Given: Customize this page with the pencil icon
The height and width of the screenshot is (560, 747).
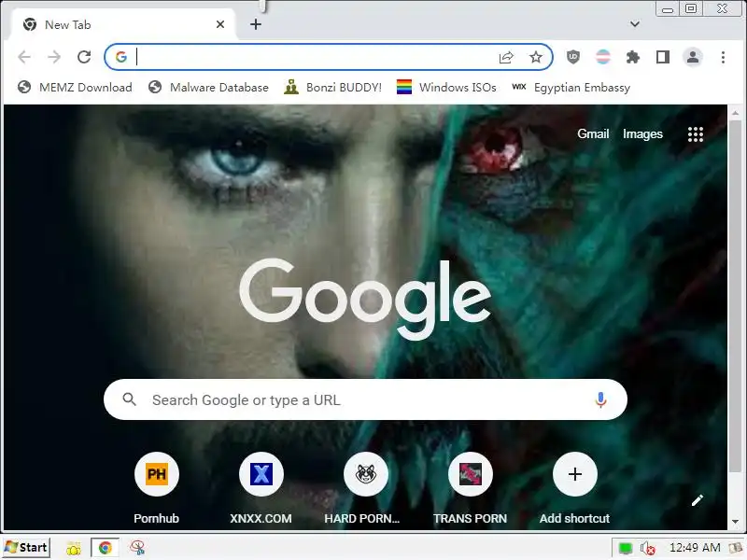Looking at the screenshot, I should [697, 500].
